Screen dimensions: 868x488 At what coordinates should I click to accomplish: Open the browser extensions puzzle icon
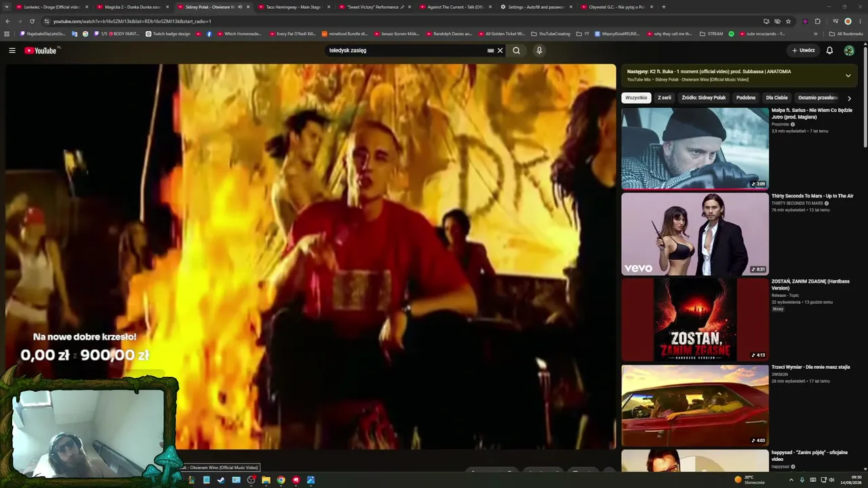tap(817, 21)
